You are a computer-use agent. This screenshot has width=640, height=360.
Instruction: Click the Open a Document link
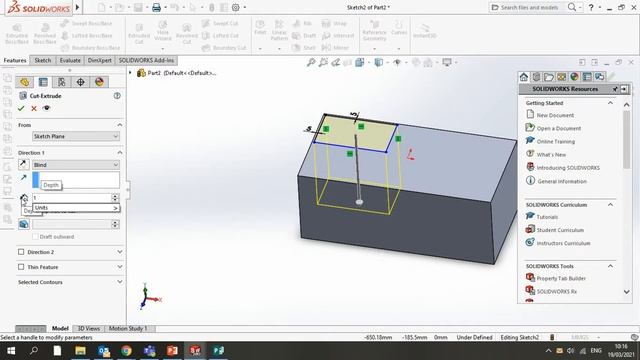559,129
